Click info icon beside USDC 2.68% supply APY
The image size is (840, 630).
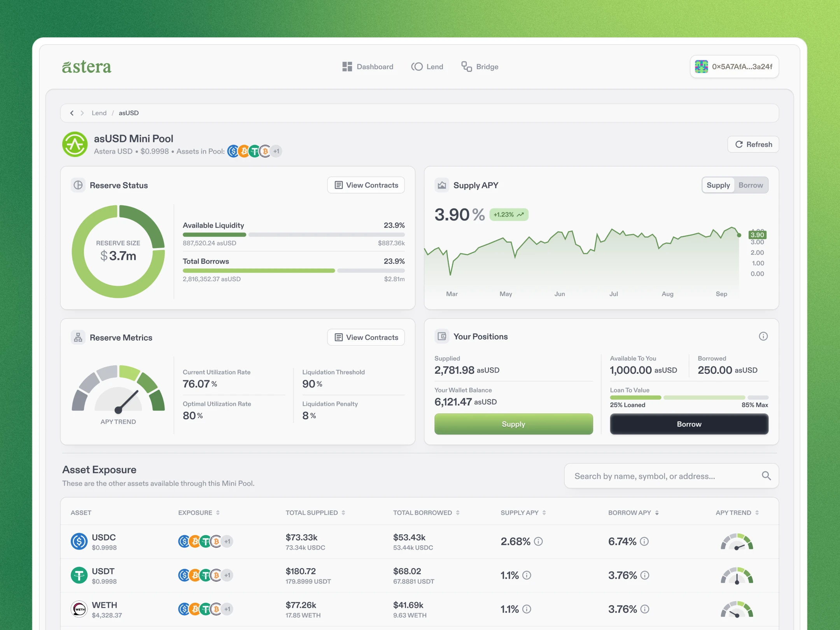tap(538, 541)
